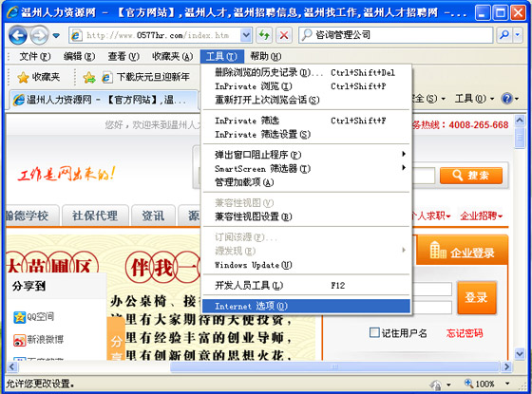Click the zoom magnifier icon in status bar

tap(468, 384)
